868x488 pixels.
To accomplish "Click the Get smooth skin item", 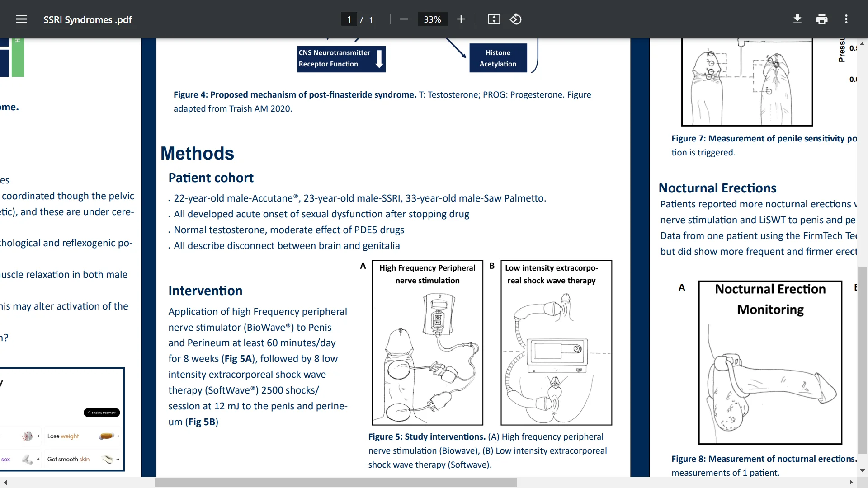I will (83, 459).
